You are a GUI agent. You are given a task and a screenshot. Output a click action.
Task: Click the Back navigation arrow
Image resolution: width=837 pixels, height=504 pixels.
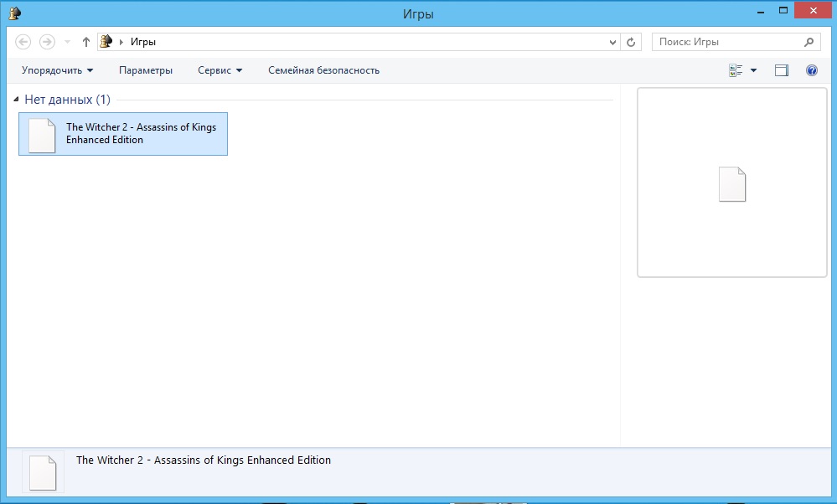23,42
